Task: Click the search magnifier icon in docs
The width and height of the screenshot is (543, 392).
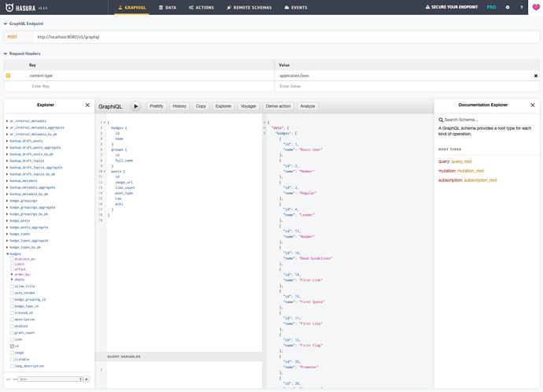Action: pos(441,120)
